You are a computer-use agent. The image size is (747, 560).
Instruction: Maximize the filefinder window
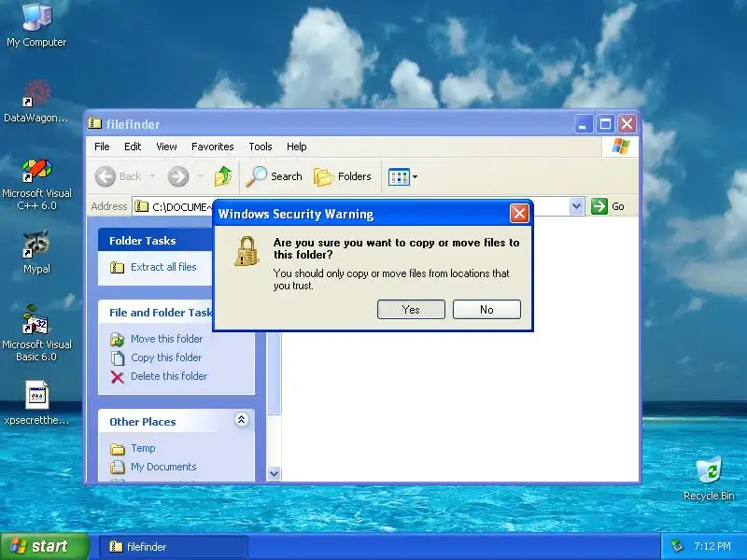point(605,124)
